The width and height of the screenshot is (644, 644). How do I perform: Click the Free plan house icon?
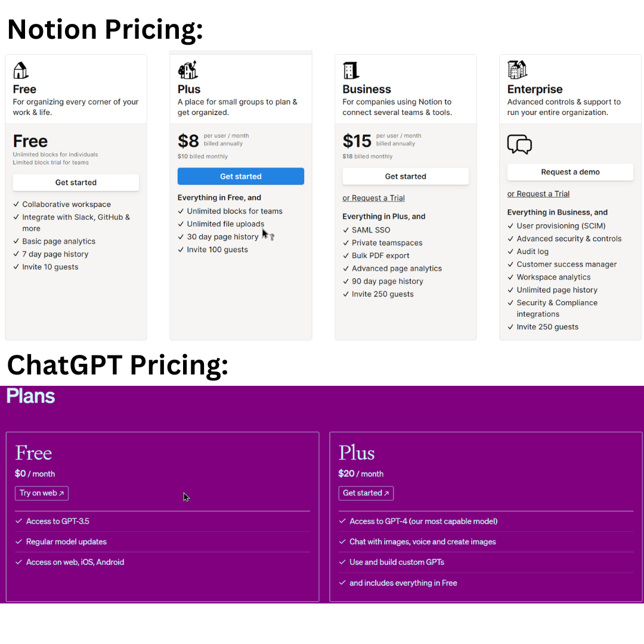(x=20, y=70)
